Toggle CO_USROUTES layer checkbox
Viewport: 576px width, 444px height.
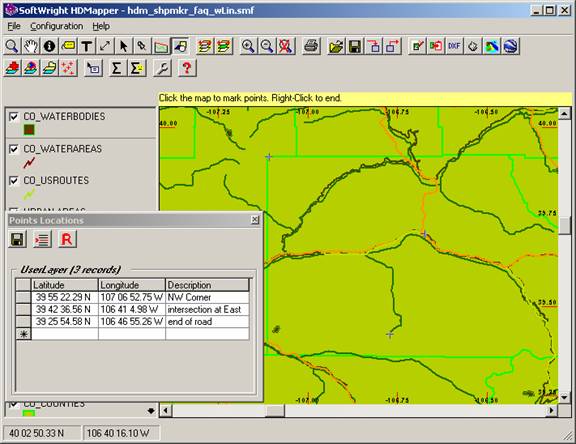coord(14,181)
